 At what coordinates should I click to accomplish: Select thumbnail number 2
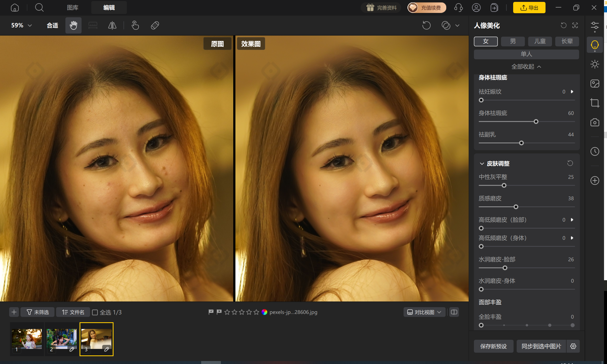pyautogui.click(x=62, y=339)
